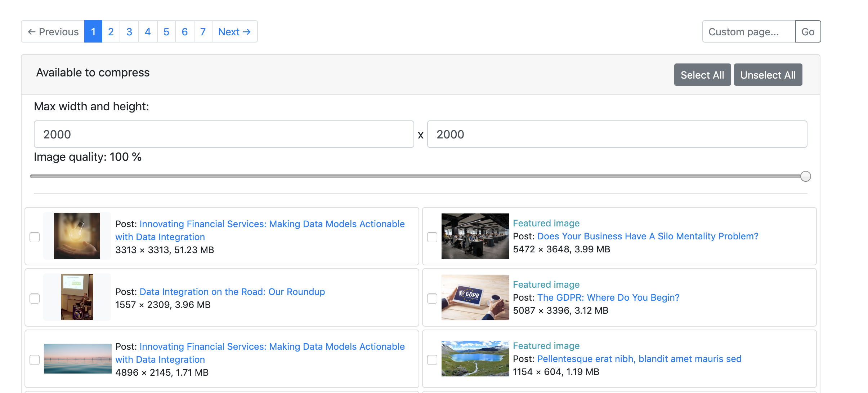Tick the GDPR featured image checkbox
This screenshot has width=868, height=393.
[432, 299]
